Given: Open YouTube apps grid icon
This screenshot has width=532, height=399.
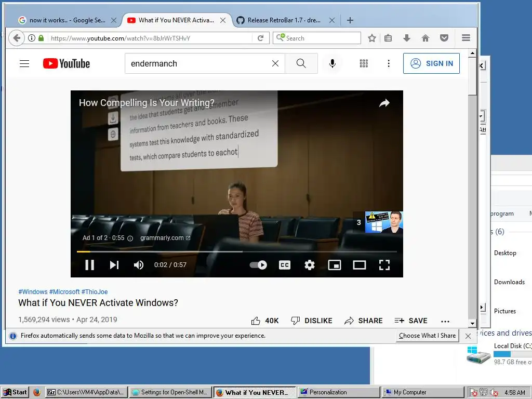Looking at the screenshot, I should tap(364, 63).
